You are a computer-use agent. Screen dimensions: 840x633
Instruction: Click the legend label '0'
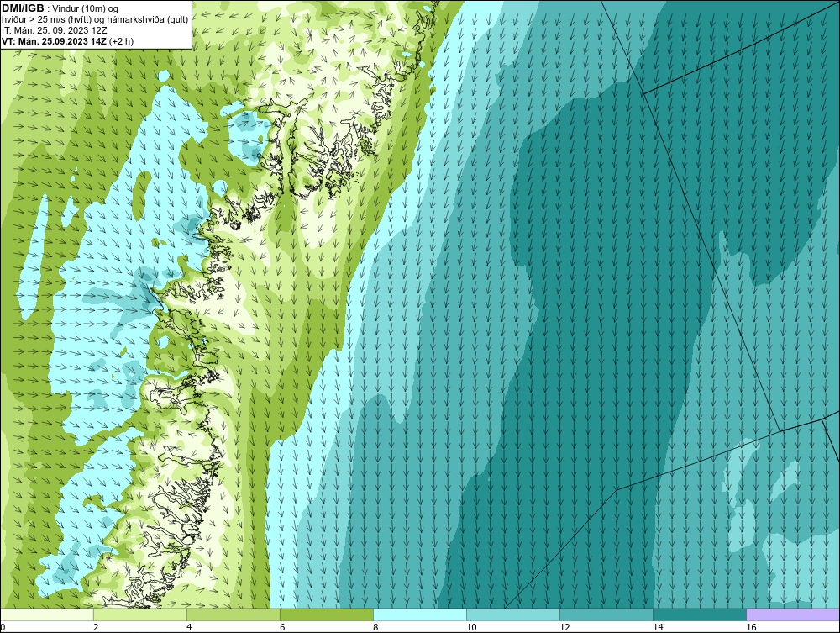pos(3,627)
